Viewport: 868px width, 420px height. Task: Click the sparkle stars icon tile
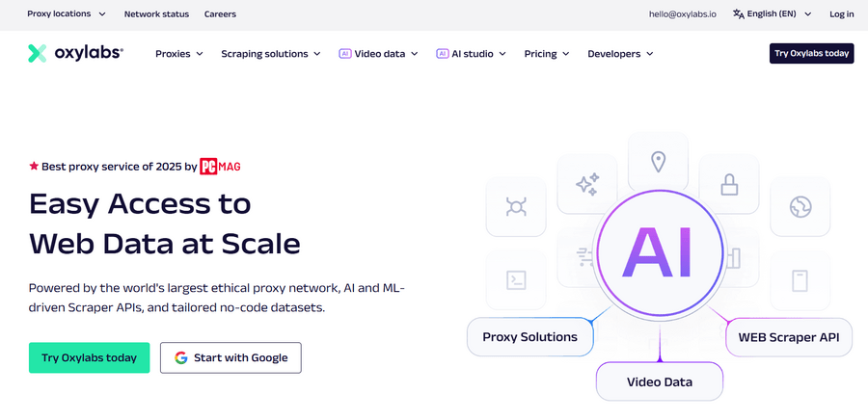point(587,184)
